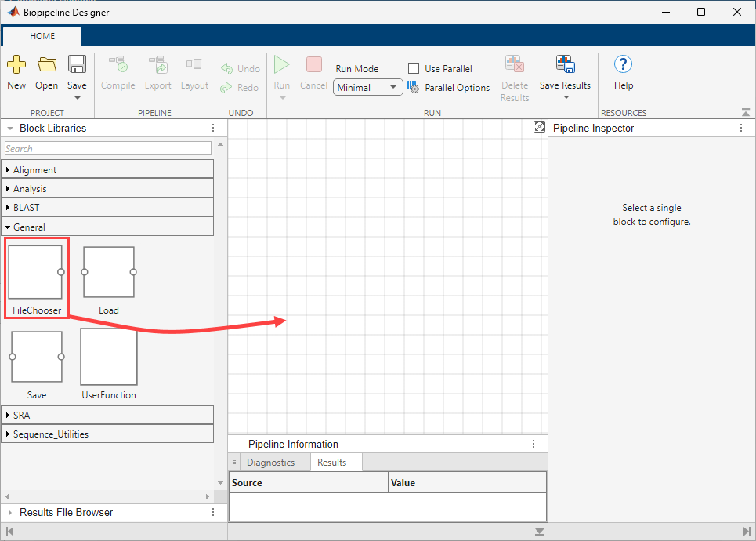This screenshot has height=541, width=756.
Task: Select the UserFunction block
Action: [x=109, y=357]
